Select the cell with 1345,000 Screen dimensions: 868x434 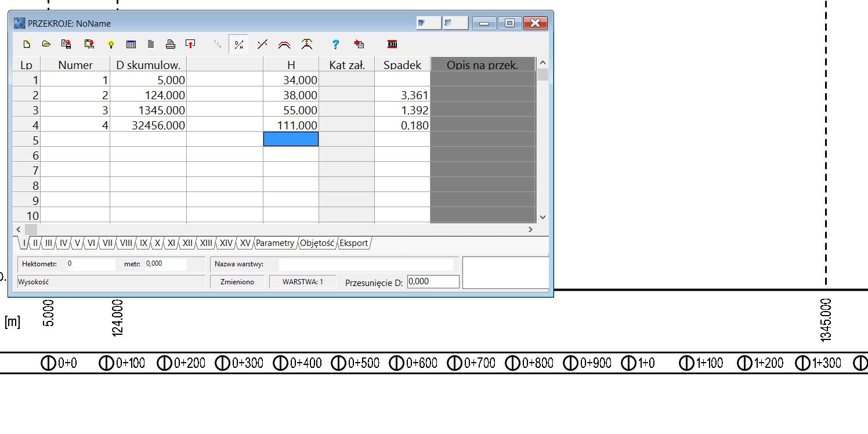click(x=149, y=110)
